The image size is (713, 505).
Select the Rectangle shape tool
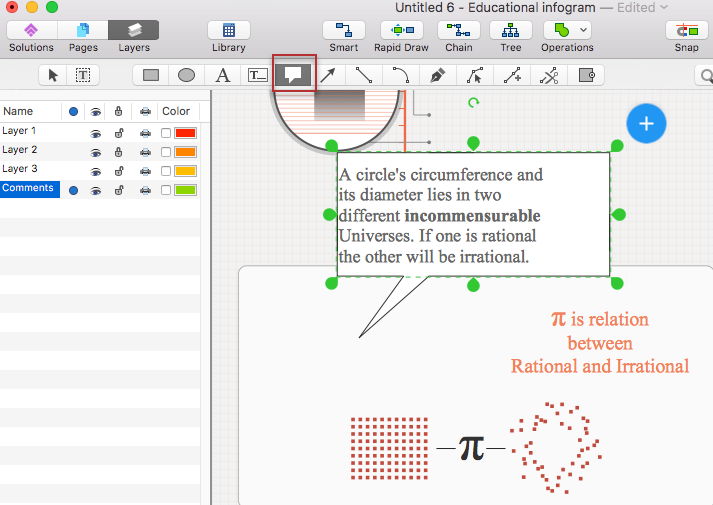coord(151,75)
